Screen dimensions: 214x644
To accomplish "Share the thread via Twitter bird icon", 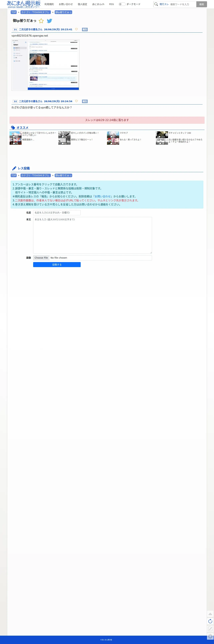I will (x=50, y=21).
